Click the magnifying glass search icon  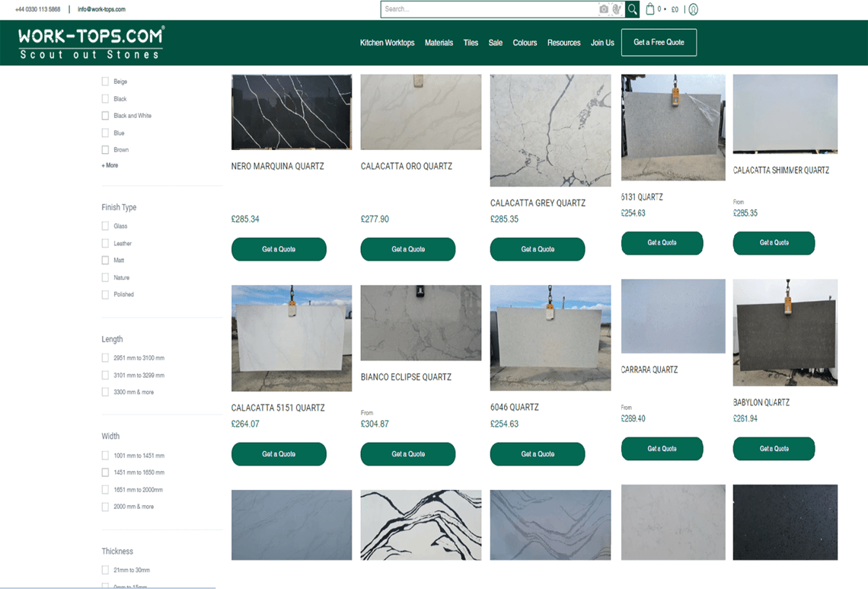click(x=632, y=9)
